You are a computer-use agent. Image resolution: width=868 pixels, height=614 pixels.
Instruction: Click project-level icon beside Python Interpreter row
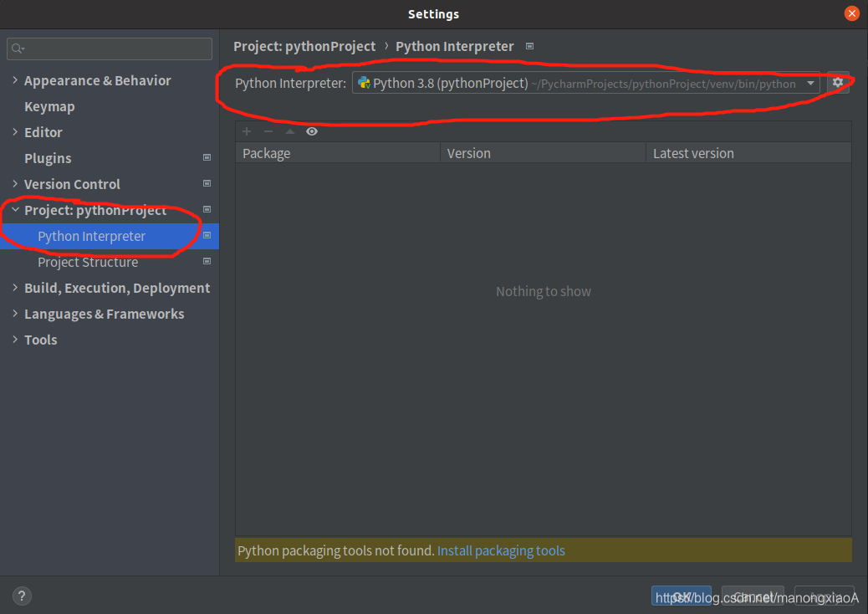pos(207,235)
